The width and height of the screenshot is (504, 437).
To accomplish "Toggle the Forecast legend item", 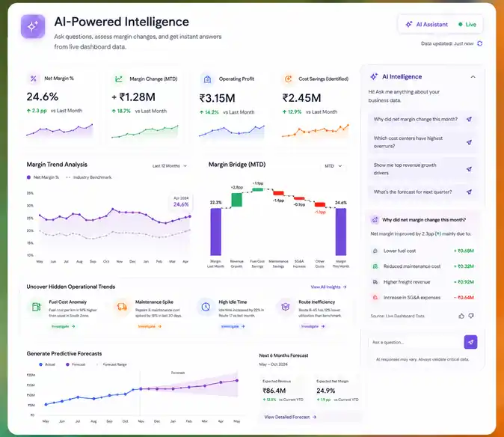I will [76, 364].
